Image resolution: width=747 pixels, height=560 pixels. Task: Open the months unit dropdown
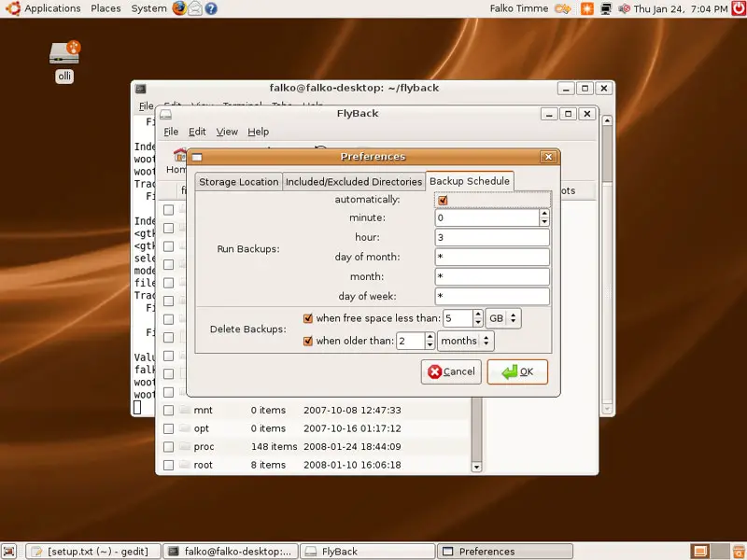(465, 341)
